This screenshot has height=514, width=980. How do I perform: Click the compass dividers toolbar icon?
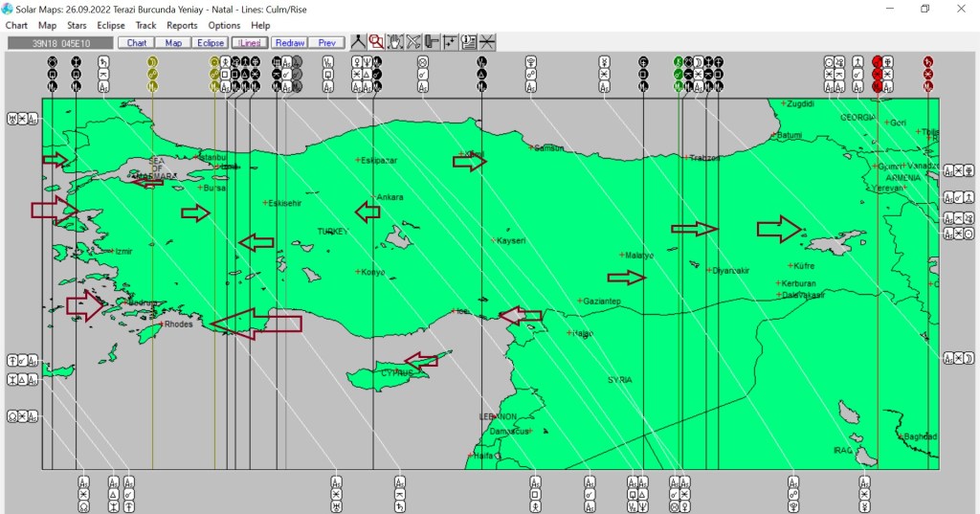pyautogui.click(x=358, y=42)
